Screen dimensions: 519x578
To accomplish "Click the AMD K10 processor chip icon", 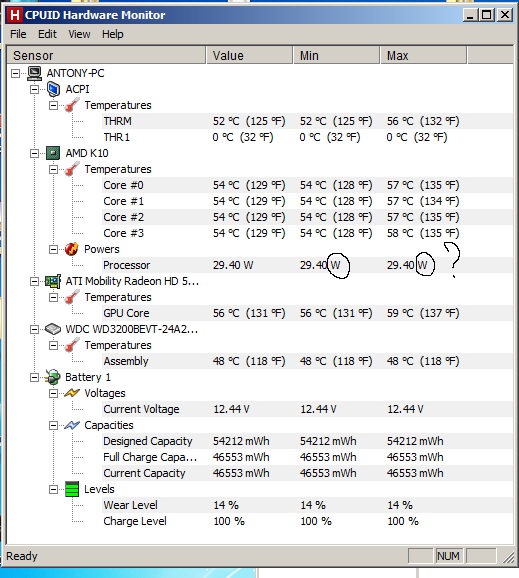I will pyautogui.click(x=53, y=153).
